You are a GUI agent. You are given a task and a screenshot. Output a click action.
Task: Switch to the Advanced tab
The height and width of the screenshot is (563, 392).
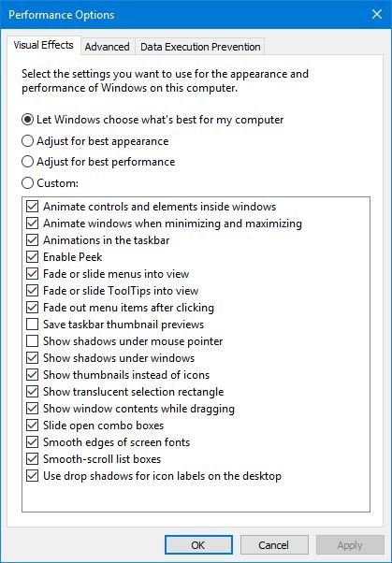pos(108,47)
